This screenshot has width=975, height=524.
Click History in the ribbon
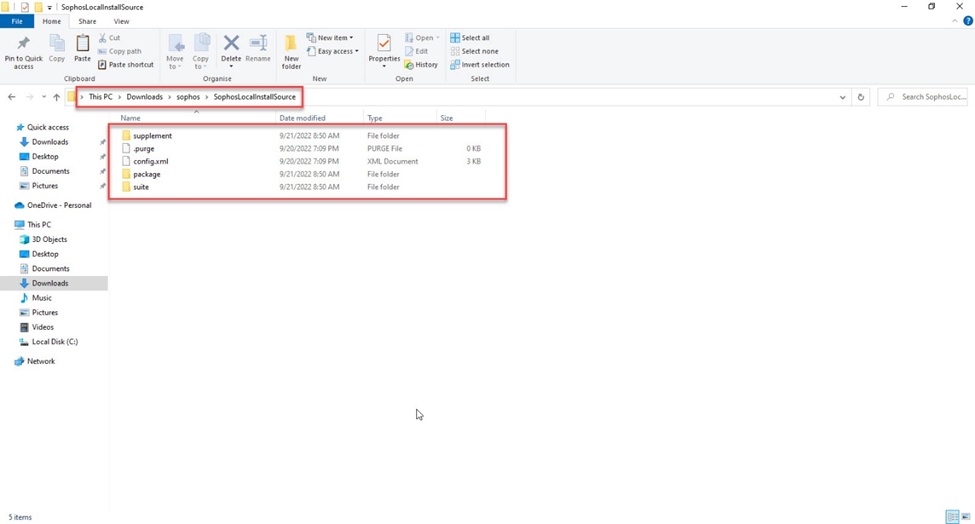[421, 65]
